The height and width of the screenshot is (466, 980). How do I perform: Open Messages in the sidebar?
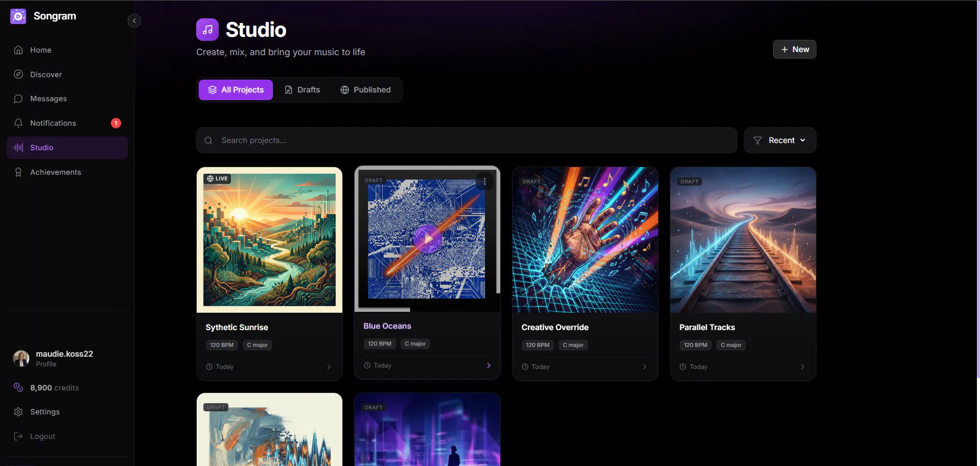tap(67, 99)
